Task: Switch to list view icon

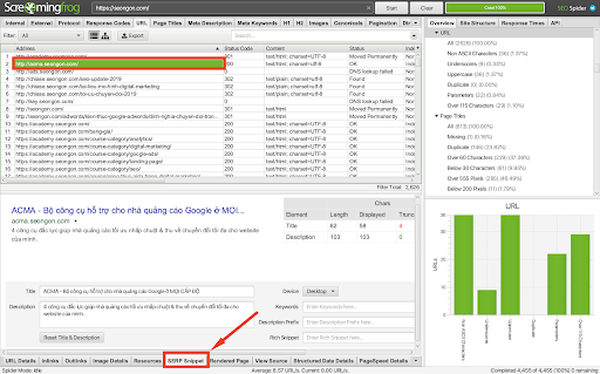Action: 94,36
